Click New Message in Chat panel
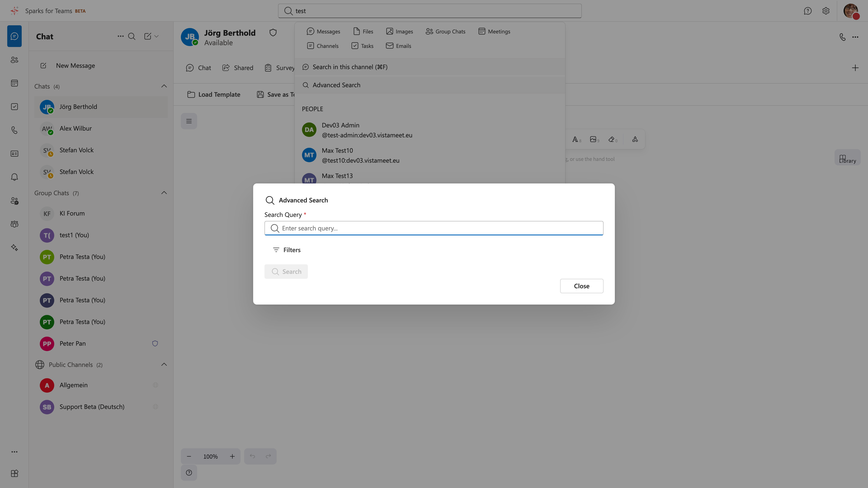 point(101,66)
